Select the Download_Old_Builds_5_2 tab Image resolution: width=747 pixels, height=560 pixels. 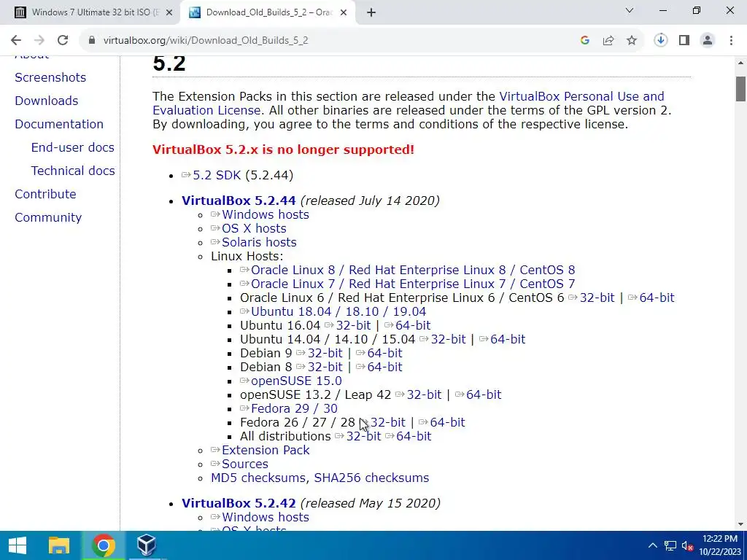(x=267, y=13)
